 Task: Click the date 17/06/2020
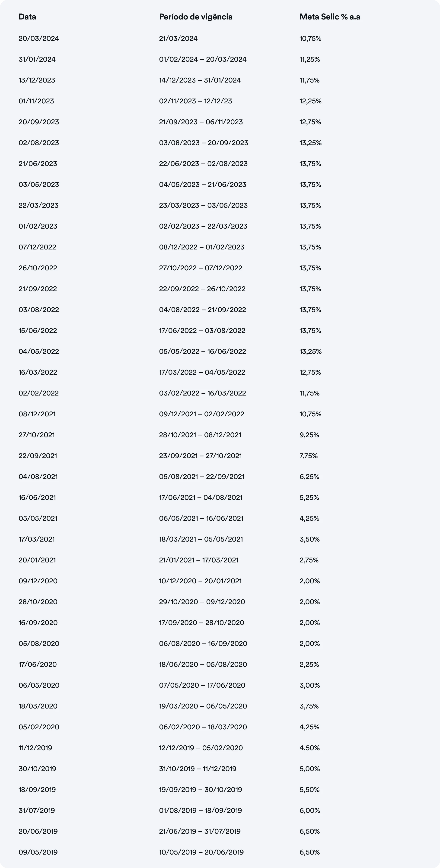[x=38, y=664]
